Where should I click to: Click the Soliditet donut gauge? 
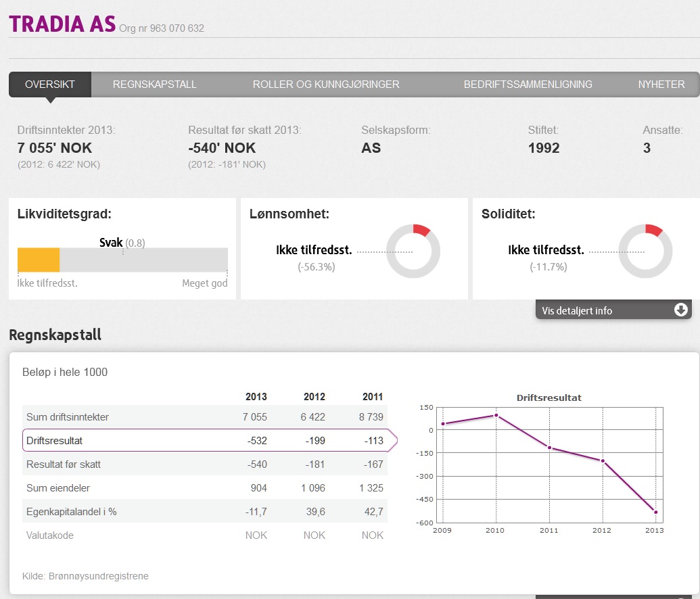click(x=645, y=251)
